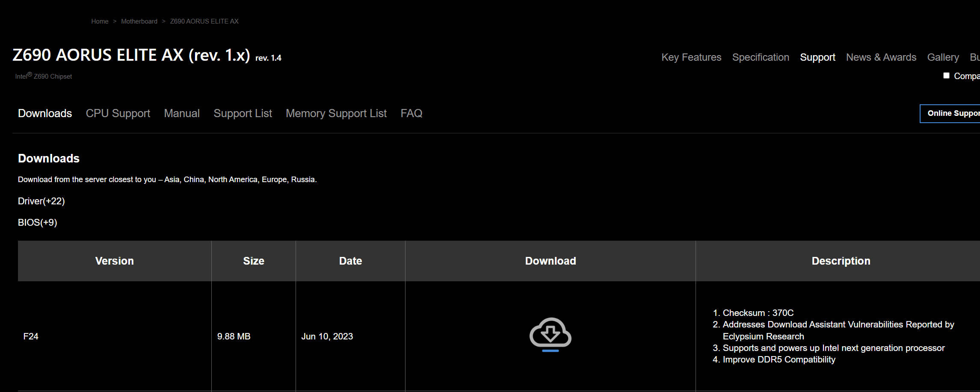Click the Version column header

pos(115,261)
